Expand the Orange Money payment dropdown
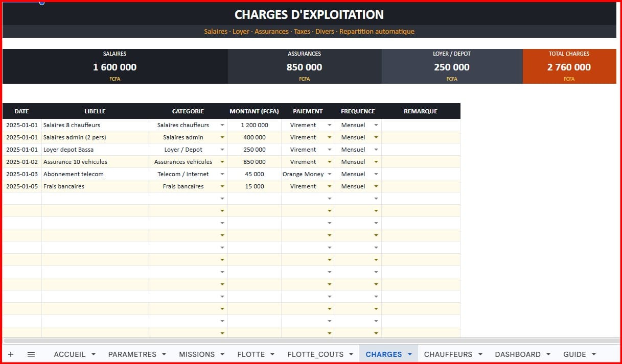 click(x=330, y=174)
